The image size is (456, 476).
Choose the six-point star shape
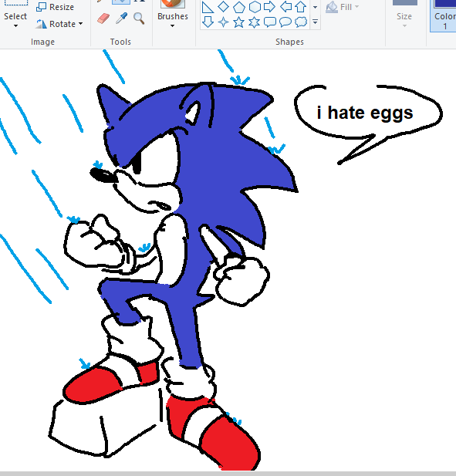pyautogui.click(x=254, y=22)
